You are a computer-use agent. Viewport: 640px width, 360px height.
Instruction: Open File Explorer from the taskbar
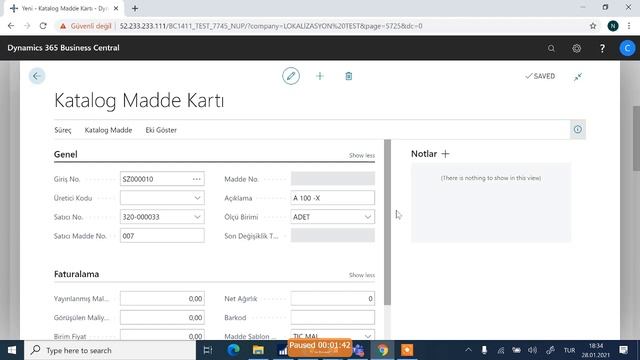click(258, 350)
